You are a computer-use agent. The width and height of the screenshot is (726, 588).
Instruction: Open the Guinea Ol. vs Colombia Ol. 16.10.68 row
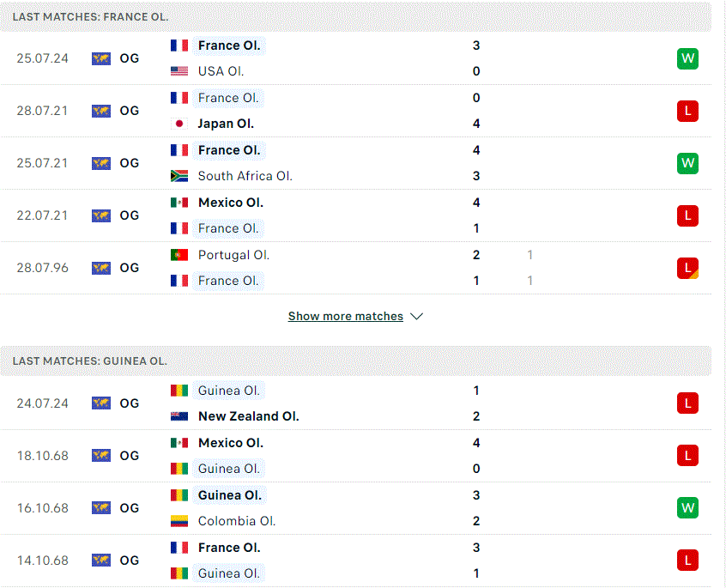(x=355, y=508)
